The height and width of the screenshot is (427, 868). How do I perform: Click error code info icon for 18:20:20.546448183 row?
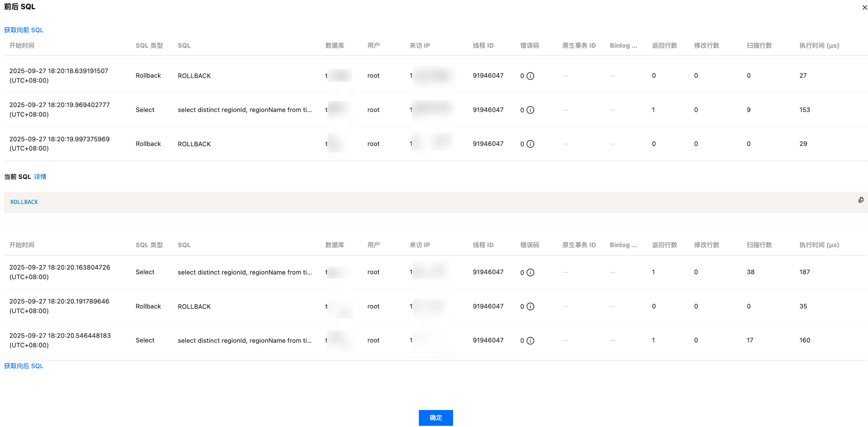click(530, 341)
